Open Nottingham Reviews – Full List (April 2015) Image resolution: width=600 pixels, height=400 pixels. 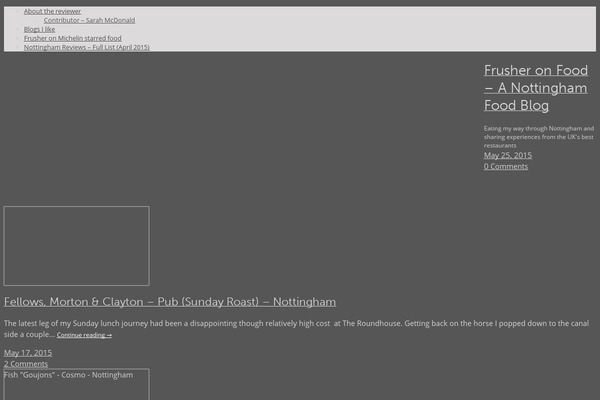pos(86,47)
